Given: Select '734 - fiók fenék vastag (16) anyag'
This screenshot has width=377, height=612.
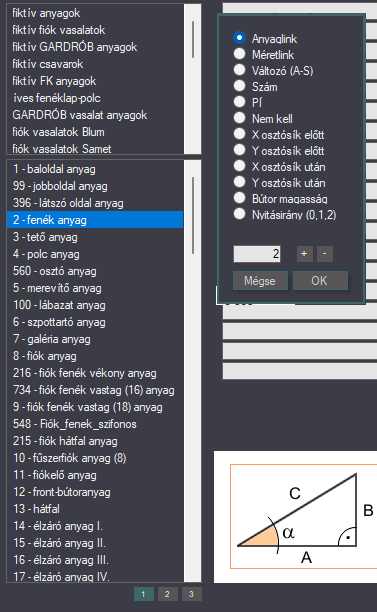Looking at the screenshot, I should click(95, 390).
